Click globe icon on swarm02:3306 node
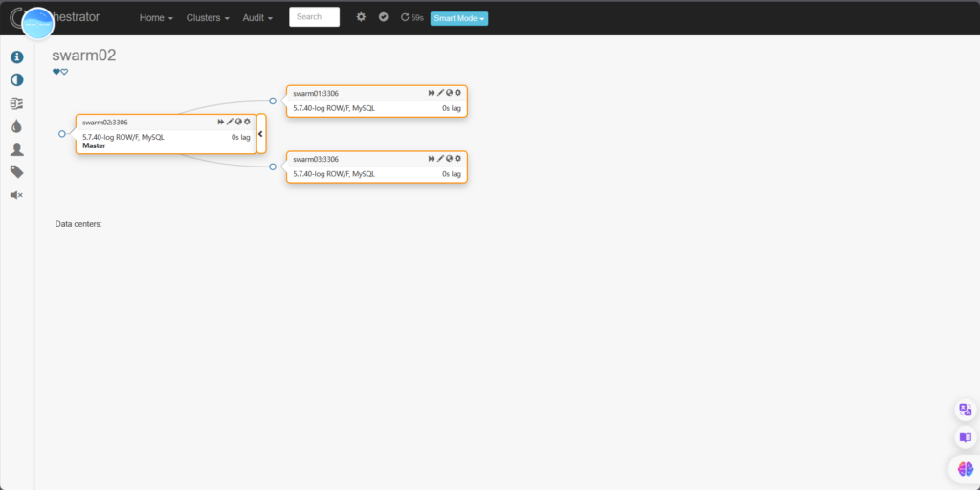 pos(238,122)
